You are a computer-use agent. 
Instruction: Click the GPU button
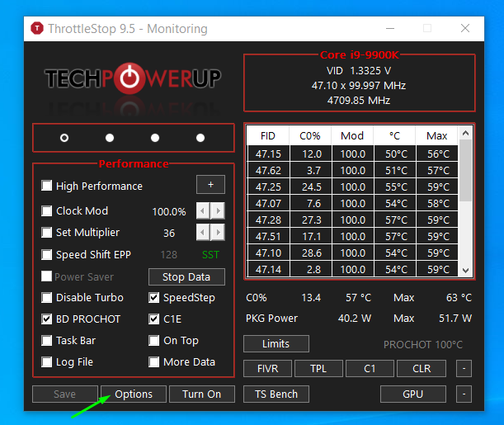[x=413, y=394]
